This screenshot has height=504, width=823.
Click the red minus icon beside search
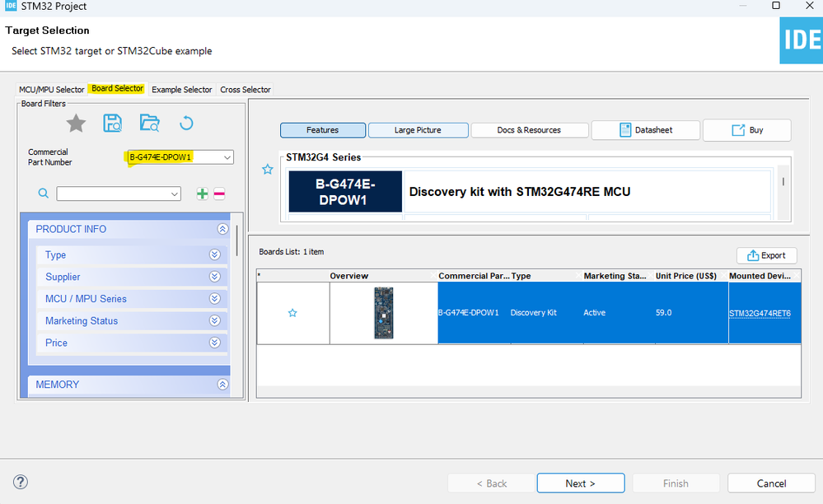click(x=219, y=194)
